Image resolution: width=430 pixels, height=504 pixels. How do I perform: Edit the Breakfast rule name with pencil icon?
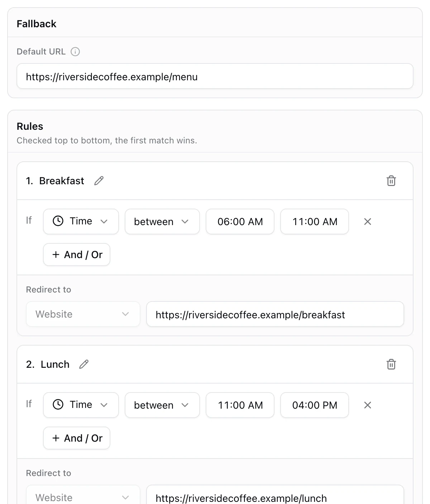tap(99, 181)
